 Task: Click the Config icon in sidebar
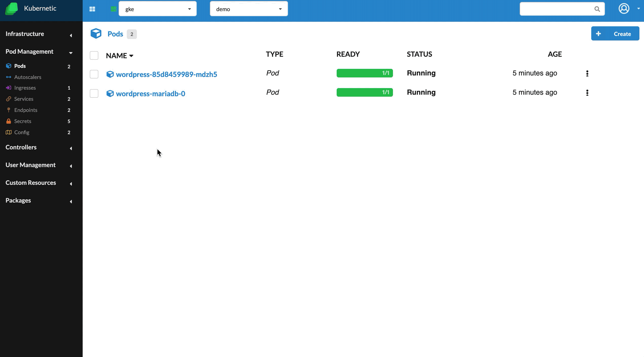coord(8,132)
